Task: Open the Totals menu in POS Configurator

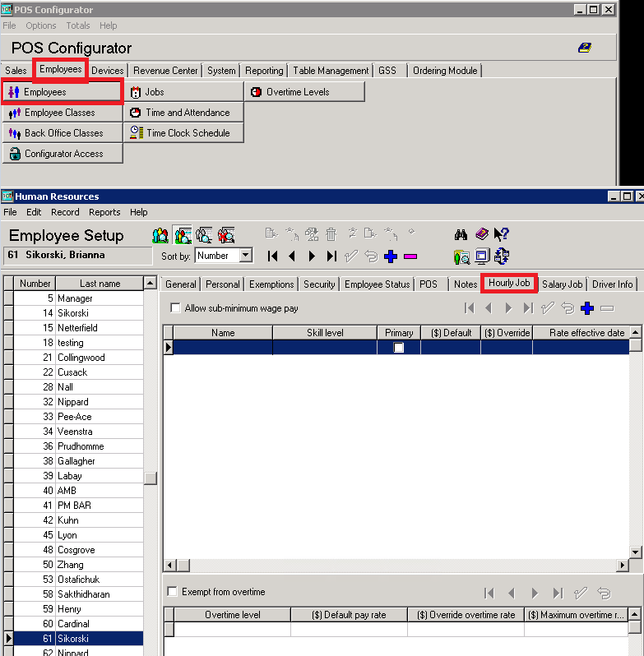Action: (78, 26)
